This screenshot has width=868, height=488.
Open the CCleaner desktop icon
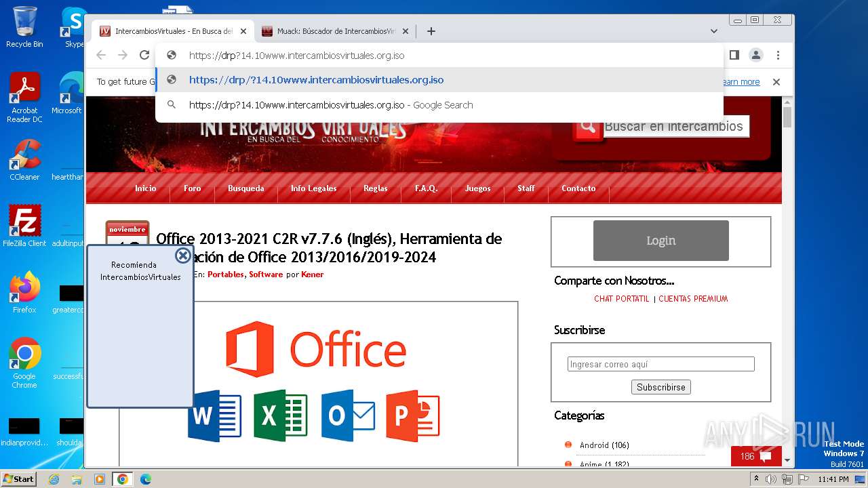point(24,160)
